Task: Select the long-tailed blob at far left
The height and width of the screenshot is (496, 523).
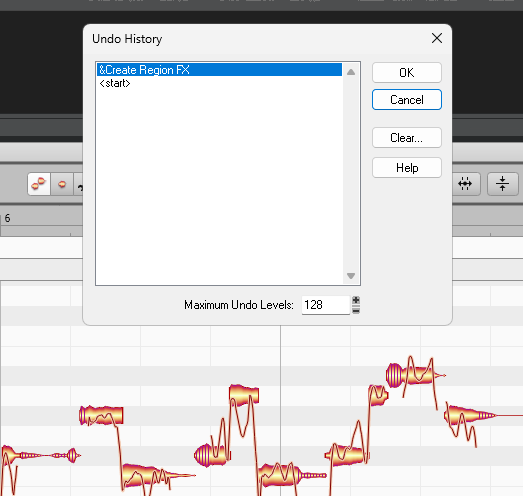Action: 41,455
